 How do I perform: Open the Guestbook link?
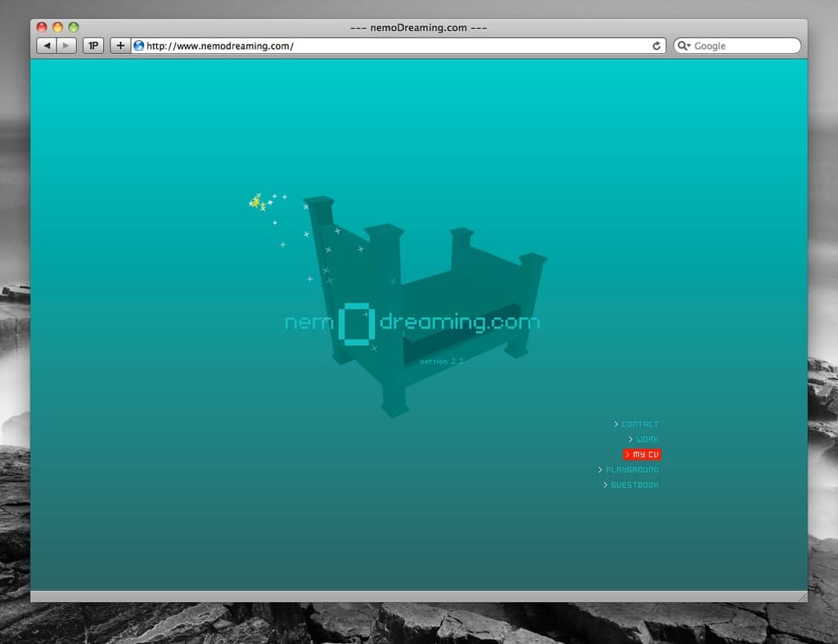[634, 485]
